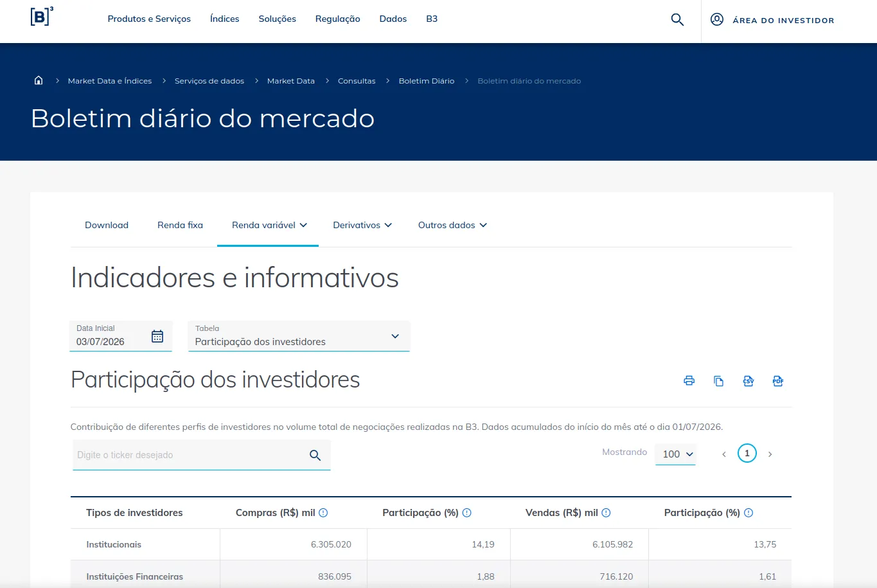Show info for first Participação (%) column
The height and width of the screenshot is (588, 877).
(x=467, y=513)
